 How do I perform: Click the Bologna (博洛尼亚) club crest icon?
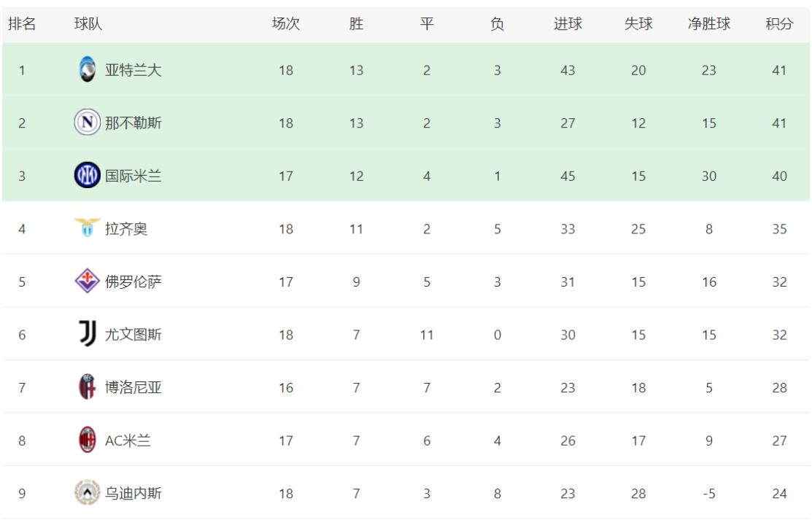click(86, 387)
